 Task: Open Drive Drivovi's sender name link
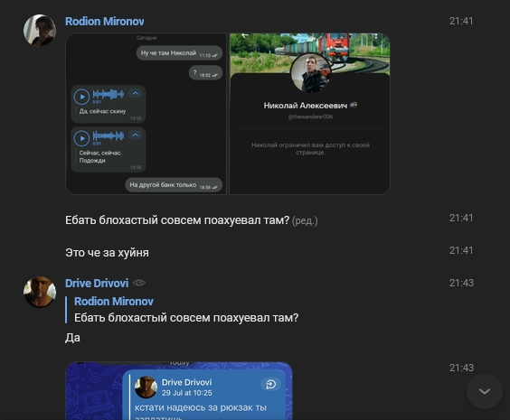(x=97, y=284)
